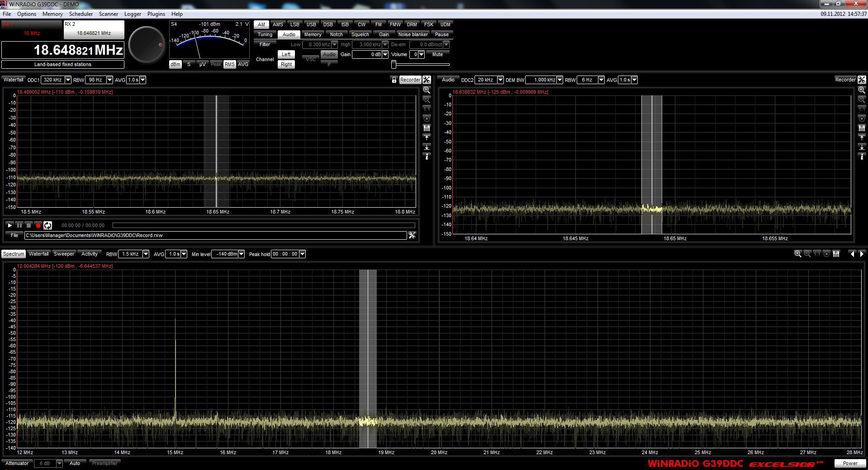Shift wideband spectrum right with arrow
The width and height of the screenshot is (868, 470).
point(862,254)
